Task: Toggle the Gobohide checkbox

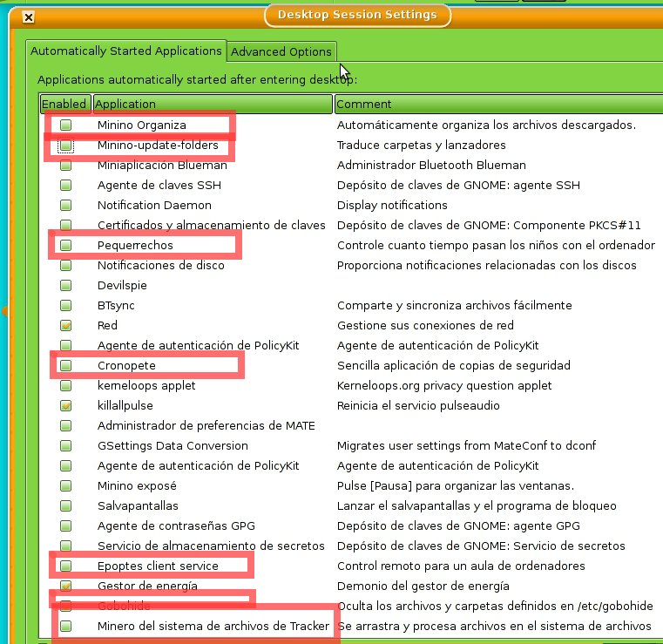Action: tap(65, 606)
